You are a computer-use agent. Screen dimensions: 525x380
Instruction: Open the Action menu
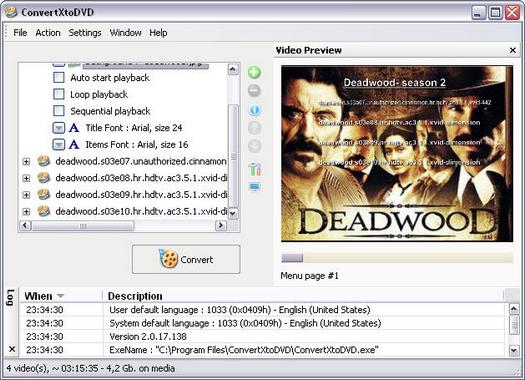pos(48,33)
